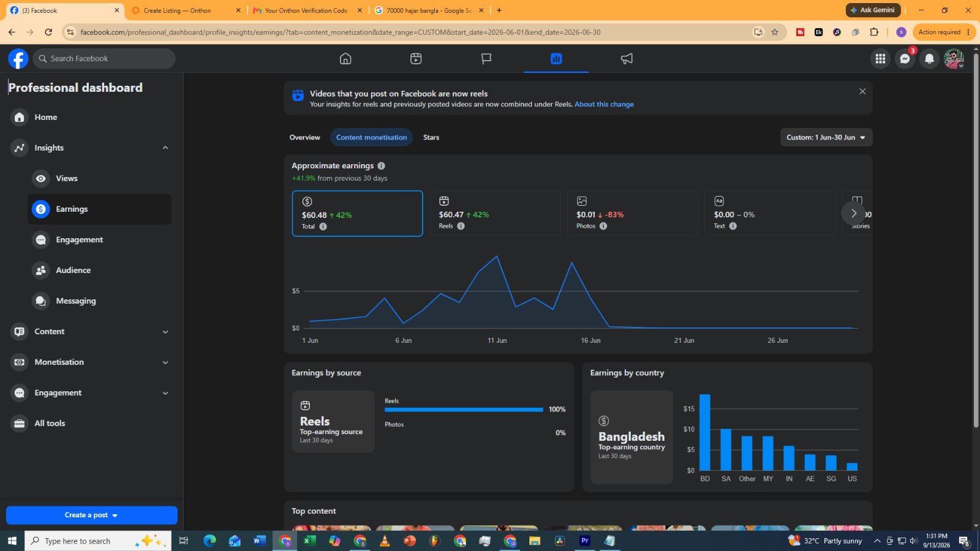Screen dimensions: 980x551
Task: Click the Facebook logo
Action: coord(18,59)
